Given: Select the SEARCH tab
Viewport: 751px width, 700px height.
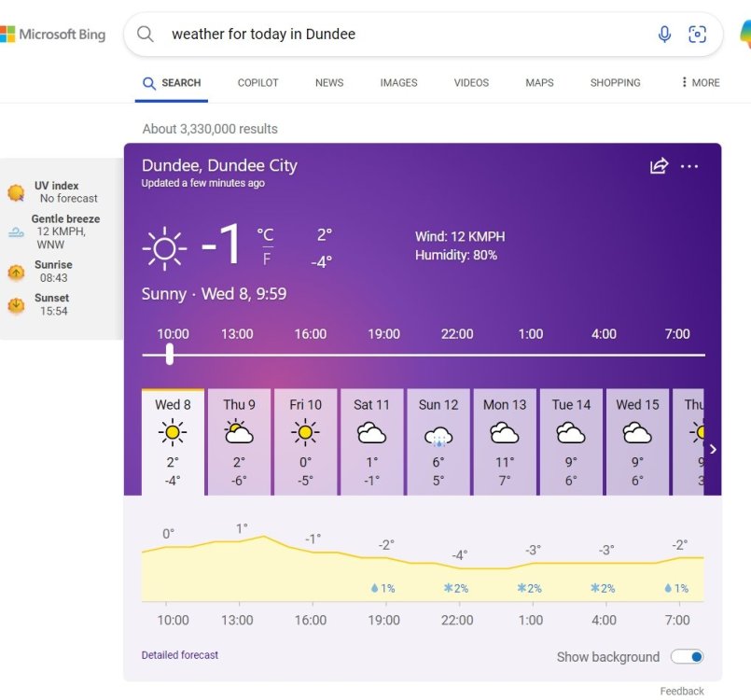Looking at the screenshot, I should [172, 83].
